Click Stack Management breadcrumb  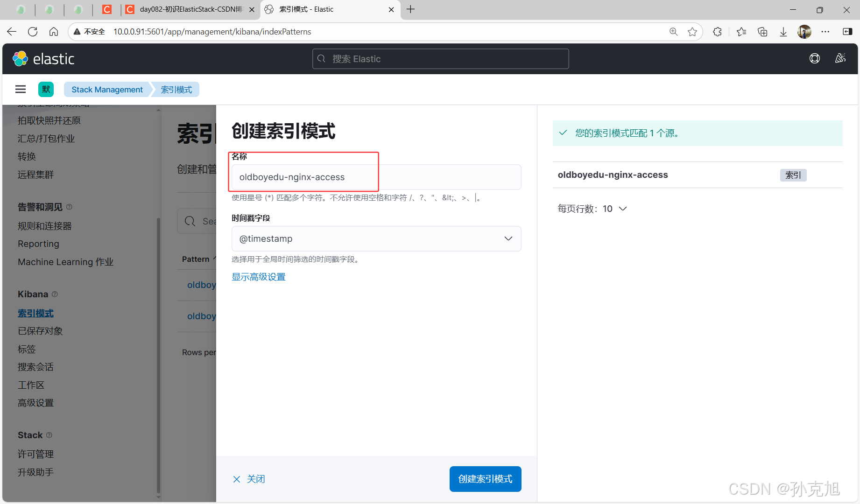tap(107, 90)
